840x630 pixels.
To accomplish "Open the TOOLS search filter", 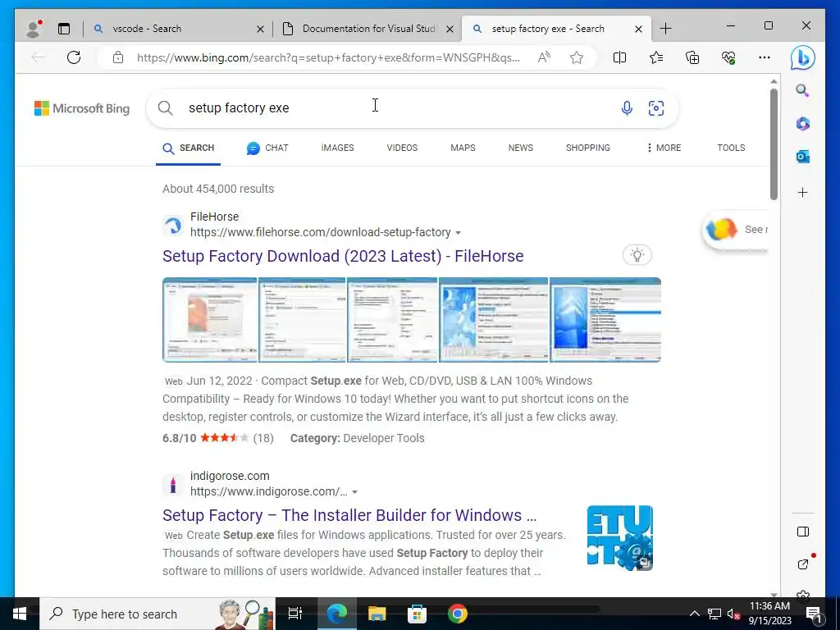I will (x=731, y=148).
